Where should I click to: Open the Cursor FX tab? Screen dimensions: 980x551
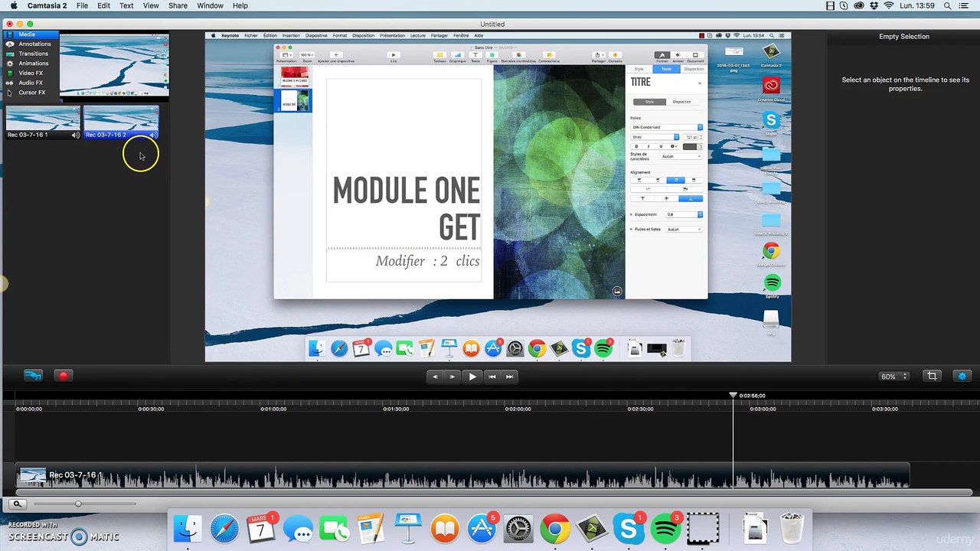coord(31,93)
